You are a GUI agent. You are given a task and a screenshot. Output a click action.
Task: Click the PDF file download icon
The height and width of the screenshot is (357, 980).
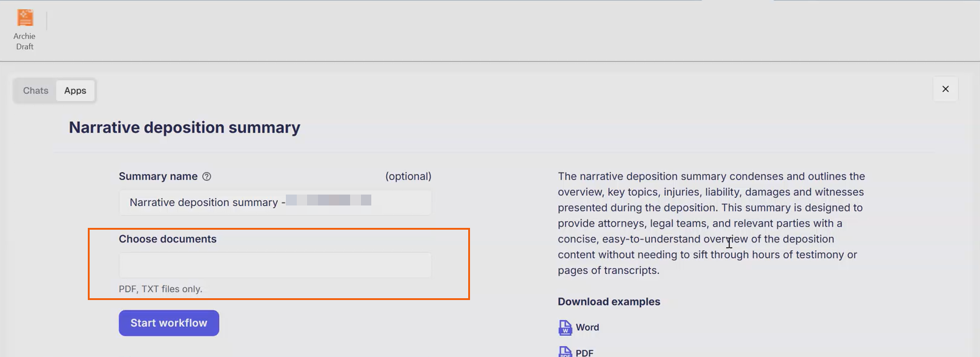[564, 352]
